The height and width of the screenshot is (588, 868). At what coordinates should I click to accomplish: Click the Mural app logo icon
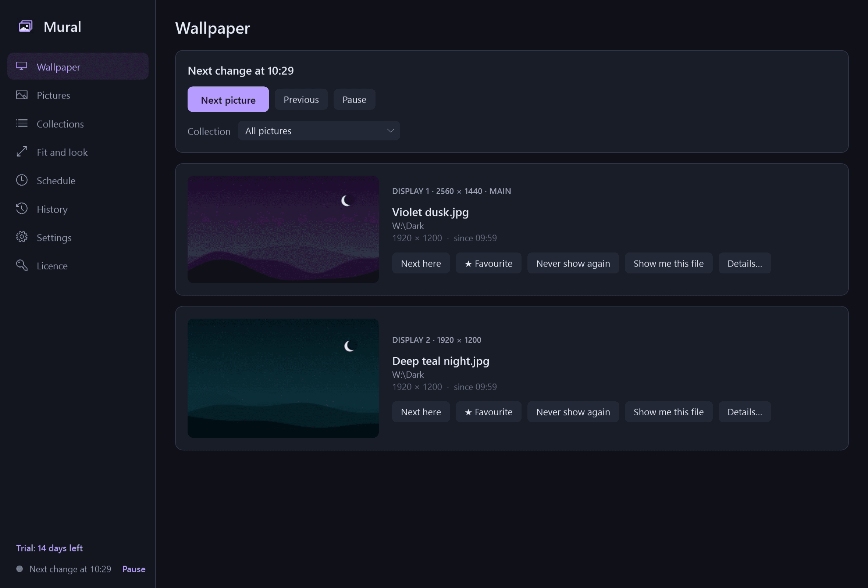[25, 26]
